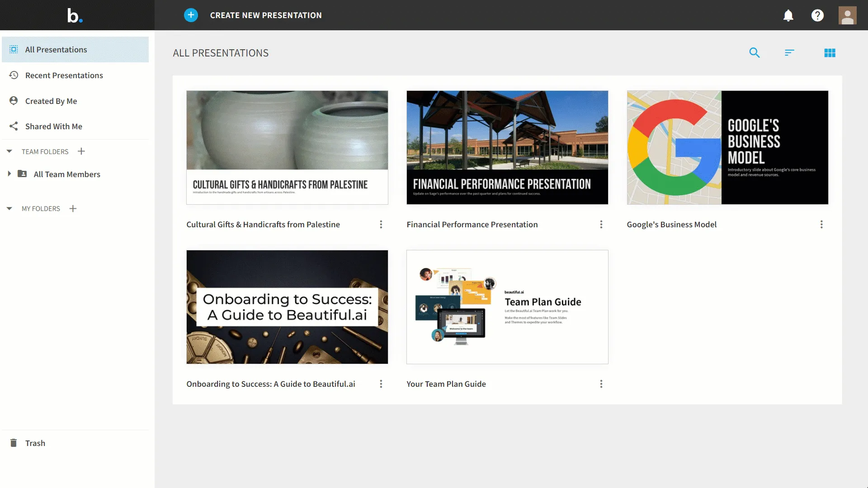
Task: Open Cultural Gifts & Handicrafts thumbnail
Action: click(287, 147)
